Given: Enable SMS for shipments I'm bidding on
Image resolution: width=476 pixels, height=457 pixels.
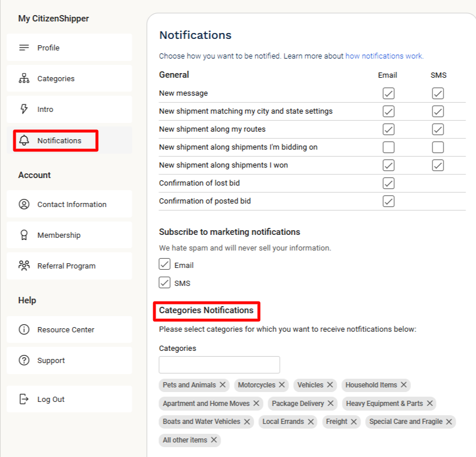Looking at the screenshot, I should click(x=438, y=147).
